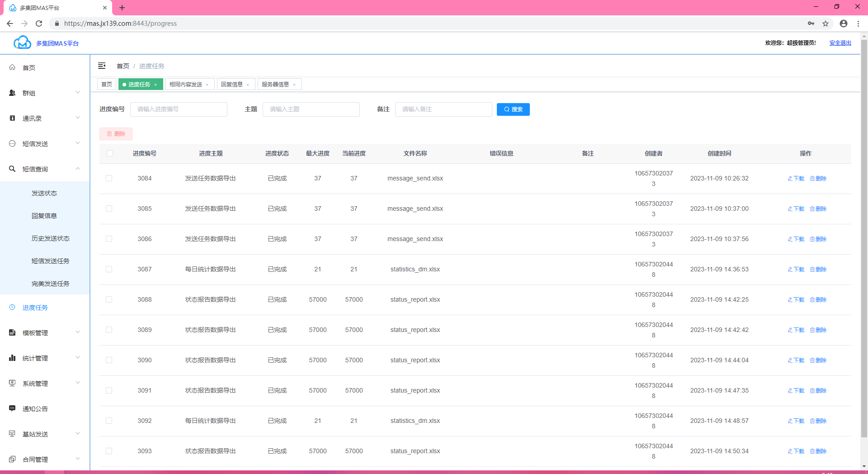868x474 pixels.
Task: Expand the 合同管理 menu chevron
Action: tap(78, 459)
